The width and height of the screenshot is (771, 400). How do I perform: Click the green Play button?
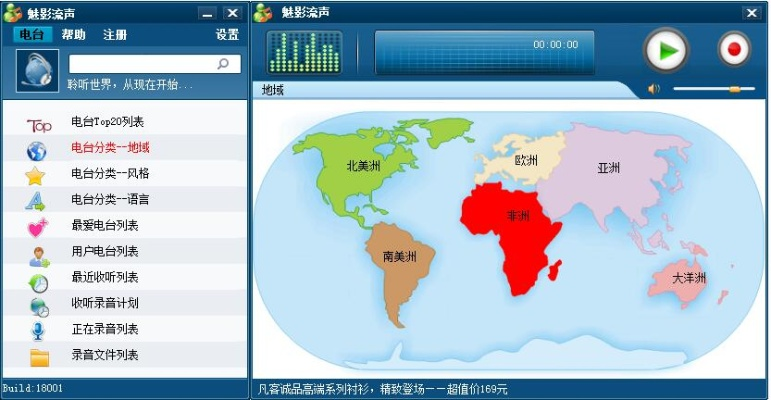tap(665, 49)
